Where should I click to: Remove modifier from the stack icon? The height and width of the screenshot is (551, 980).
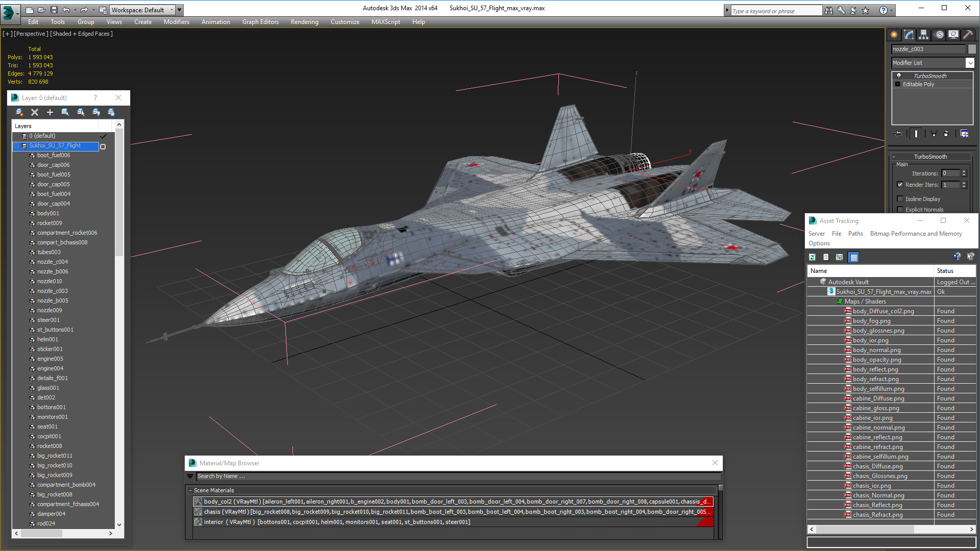(946, 134)
